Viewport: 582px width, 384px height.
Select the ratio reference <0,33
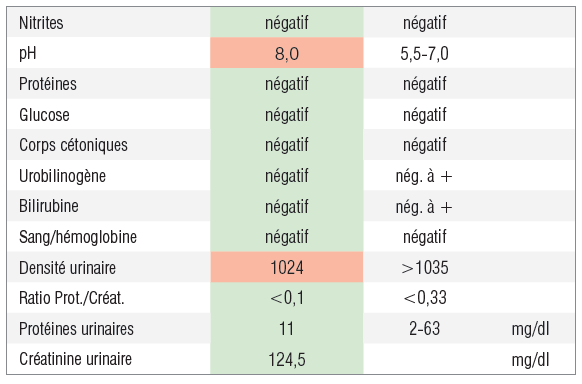425,298
